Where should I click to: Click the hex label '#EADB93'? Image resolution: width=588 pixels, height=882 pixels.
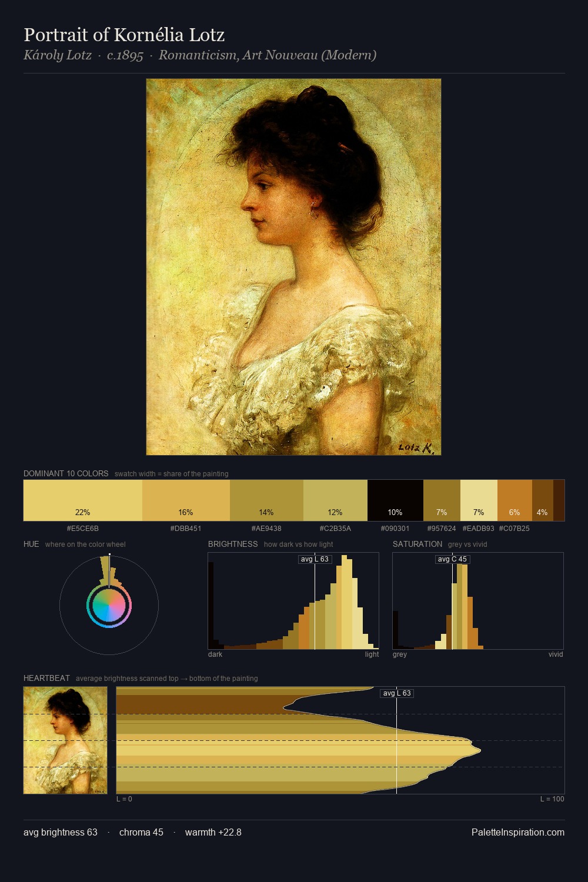pos(479,529)
